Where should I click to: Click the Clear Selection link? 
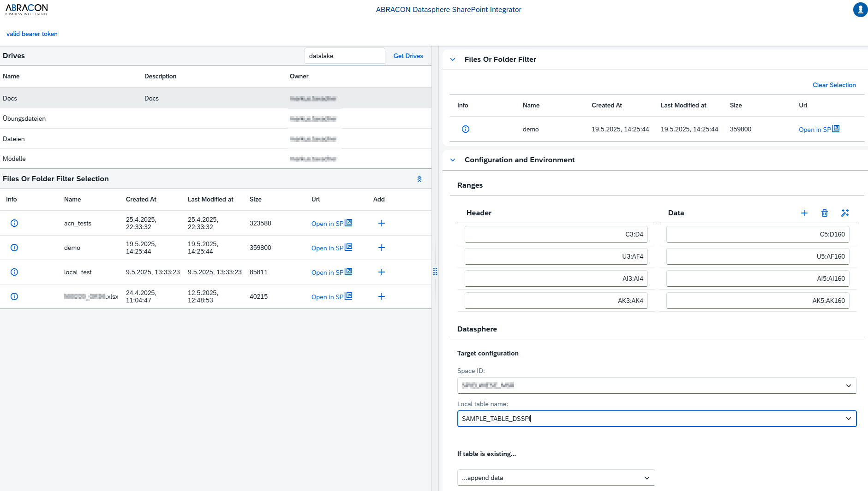click(834, 85)
